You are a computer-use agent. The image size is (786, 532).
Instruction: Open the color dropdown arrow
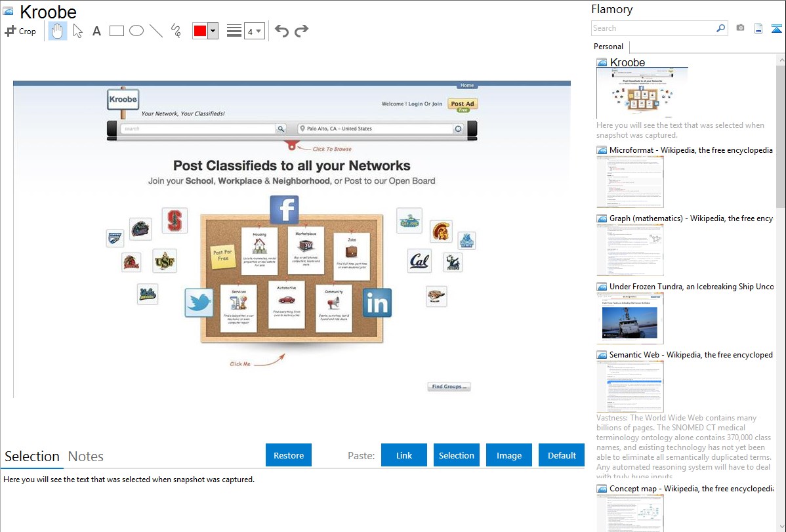[213, 31]
